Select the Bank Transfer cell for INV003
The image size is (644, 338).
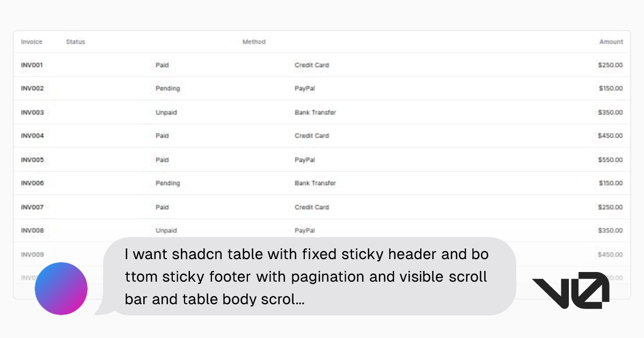[314, 112]
